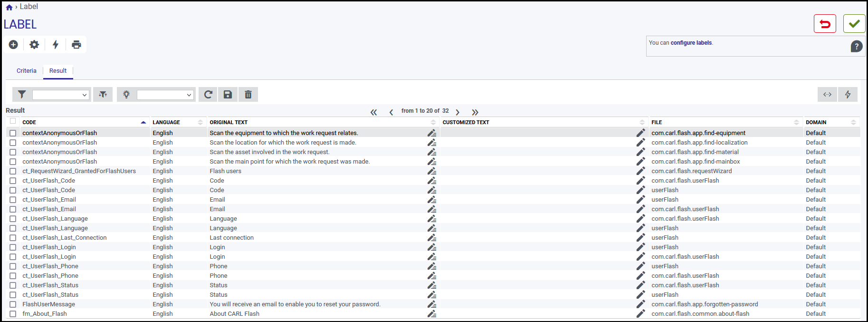Go to the next results page arrow
Screen dimensions: 868x322
tap(458, 112)
